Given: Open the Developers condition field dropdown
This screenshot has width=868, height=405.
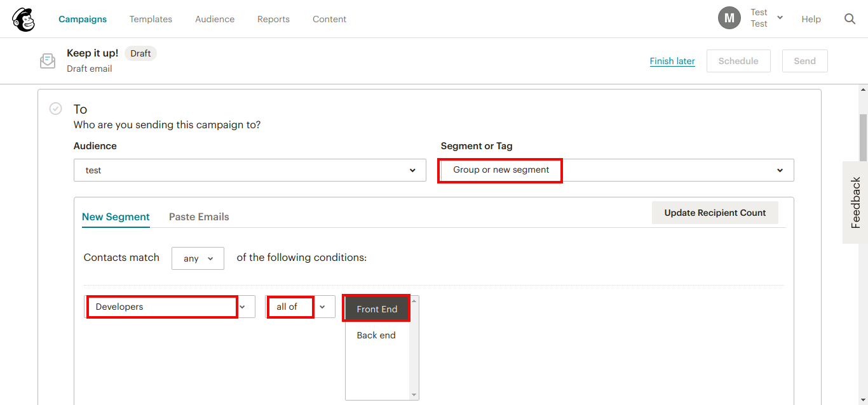Looking at the screenshot, I should [x=170, y=307].
